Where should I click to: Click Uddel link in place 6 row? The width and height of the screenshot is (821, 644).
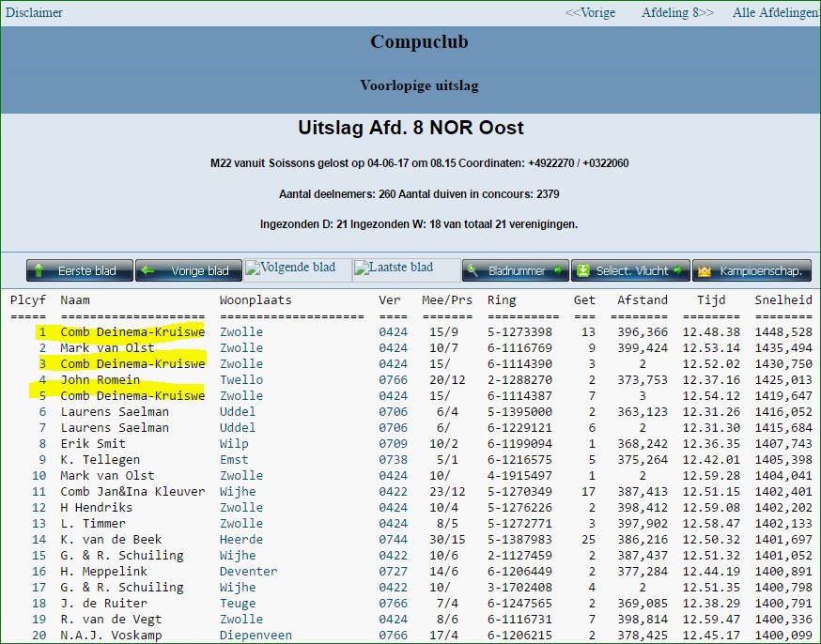[238, 412]
